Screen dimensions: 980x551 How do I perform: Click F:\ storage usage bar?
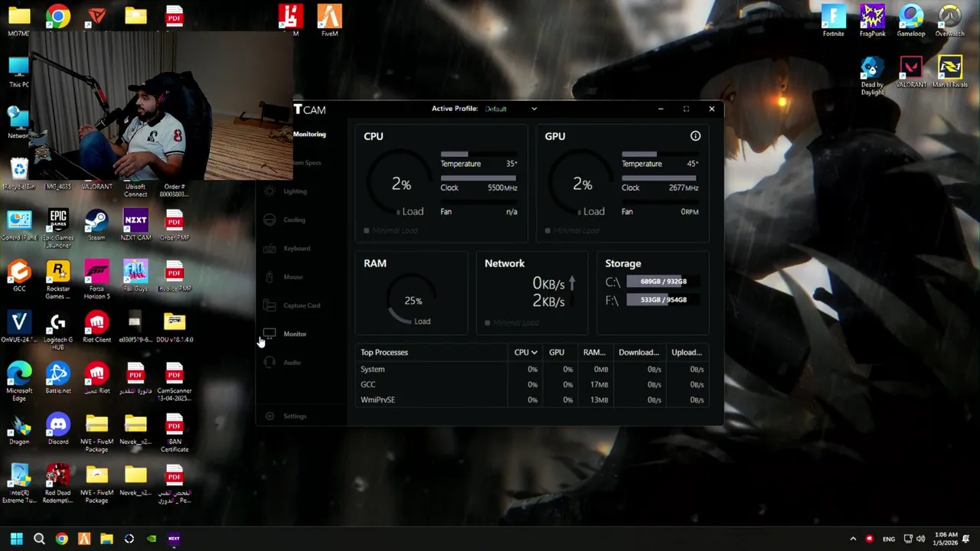coord(664,300)
